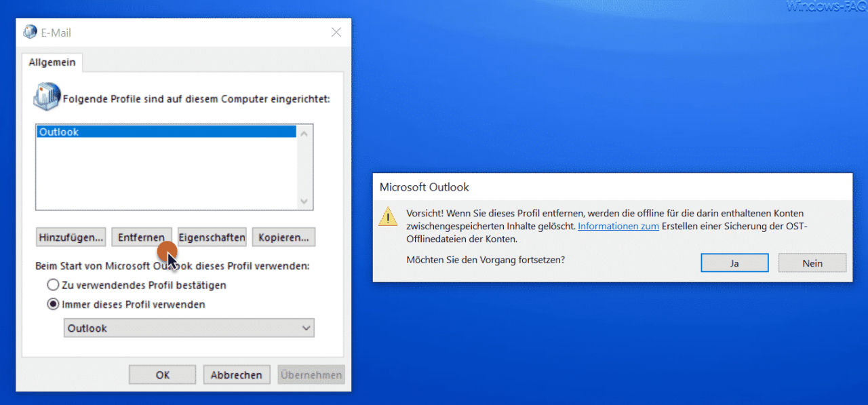The width and height of the screenshot is (868, 405).
Task: Cancel profile deletion with Nein
Action: click(x=812, y=263)
